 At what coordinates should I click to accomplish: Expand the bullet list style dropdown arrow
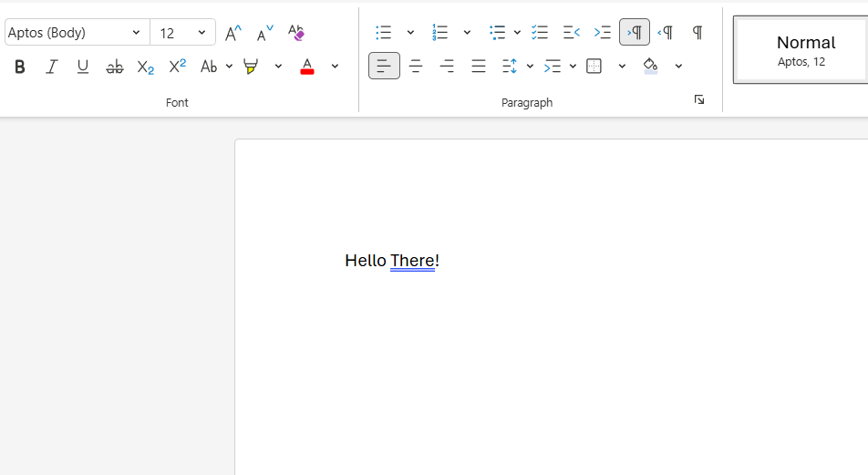(x=410, y=33)
